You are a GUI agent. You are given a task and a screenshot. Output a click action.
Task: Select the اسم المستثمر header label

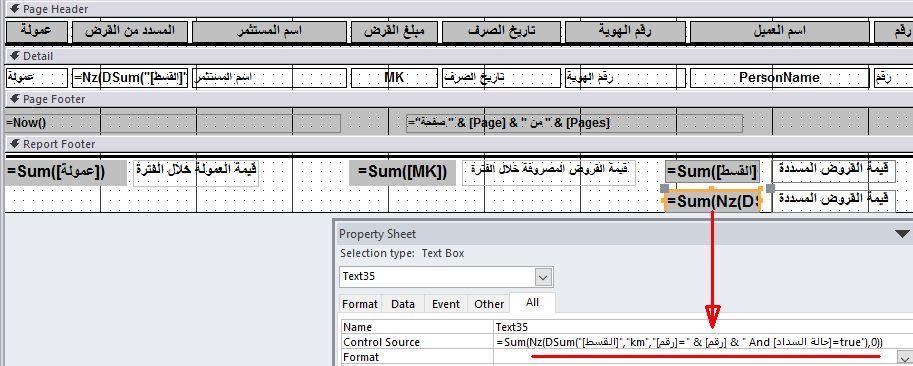point(270,32)
